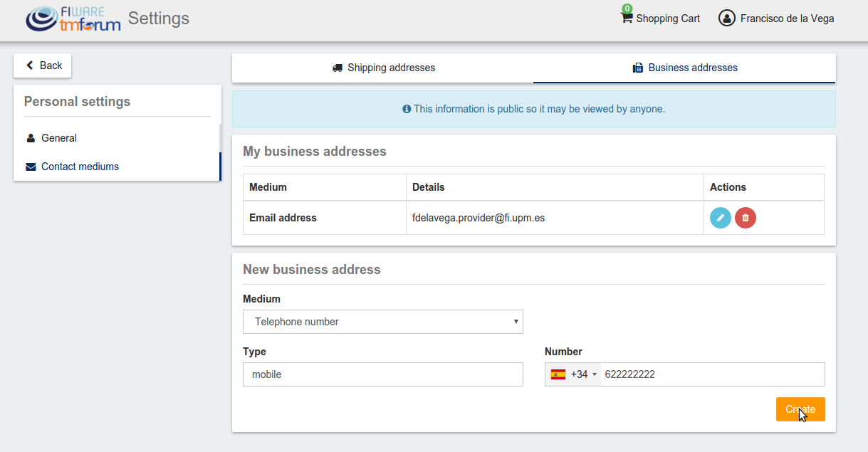
Task: Click the Number field label
Action: (563, 352)
